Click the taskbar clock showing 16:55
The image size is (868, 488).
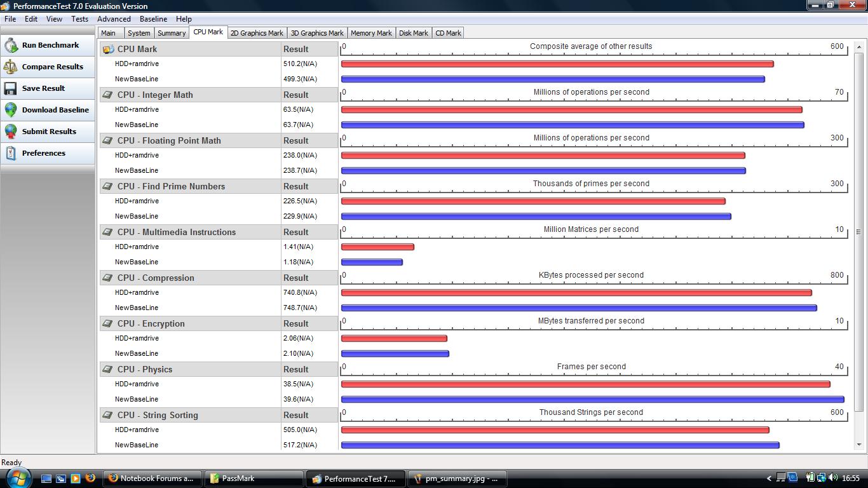point(851,478)
